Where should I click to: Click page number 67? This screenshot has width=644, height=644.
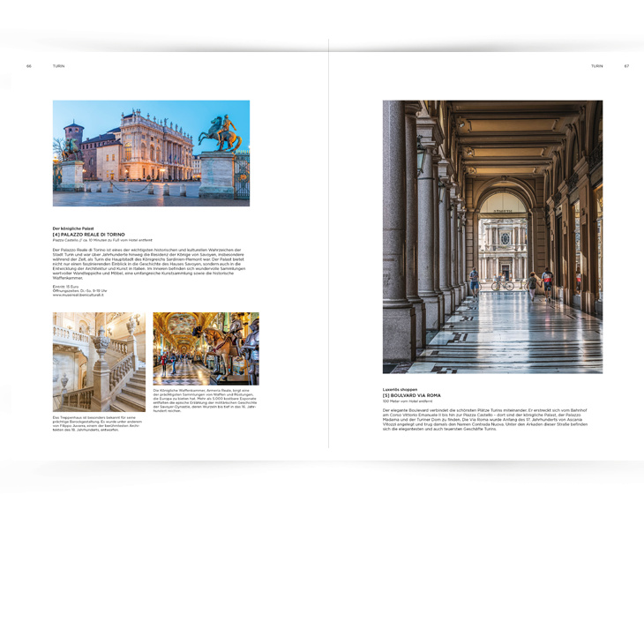[626, 66]
